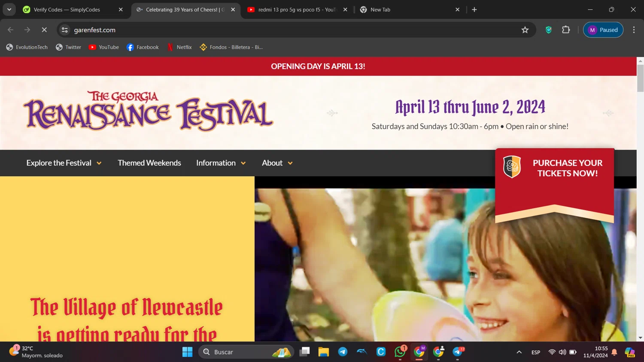Close the Celebrating 39 Years tab

click(x=233, y=9)
